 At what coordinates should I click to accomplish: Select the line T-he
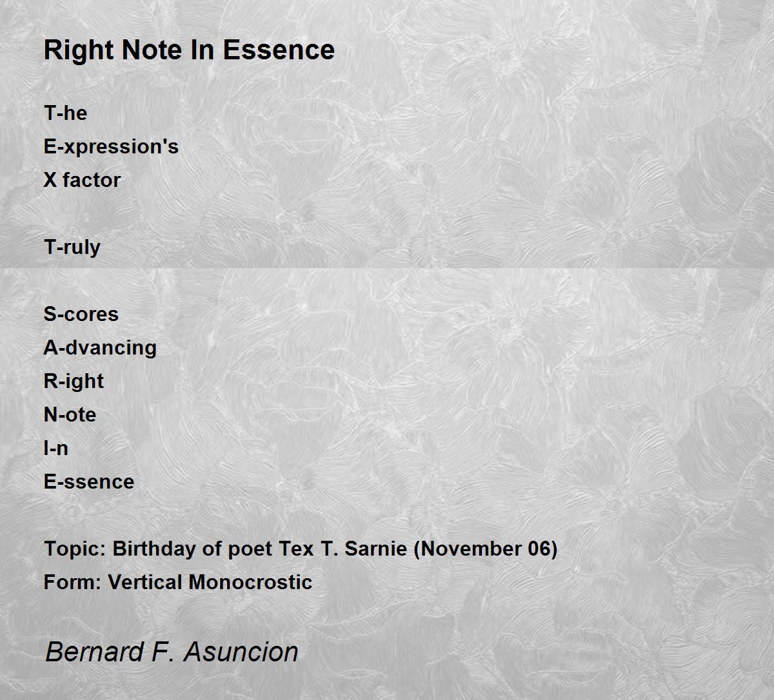pos(65,113)
